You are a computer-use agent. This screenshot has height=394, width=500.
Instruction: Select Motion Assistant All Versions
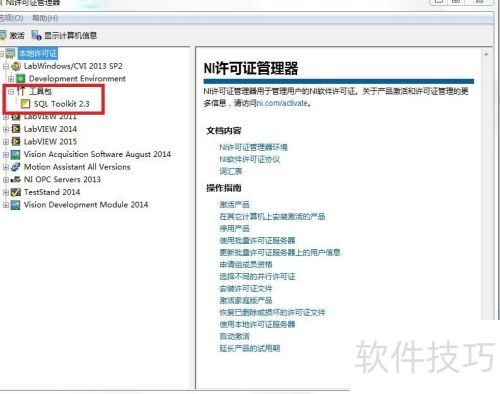point(77,167)
